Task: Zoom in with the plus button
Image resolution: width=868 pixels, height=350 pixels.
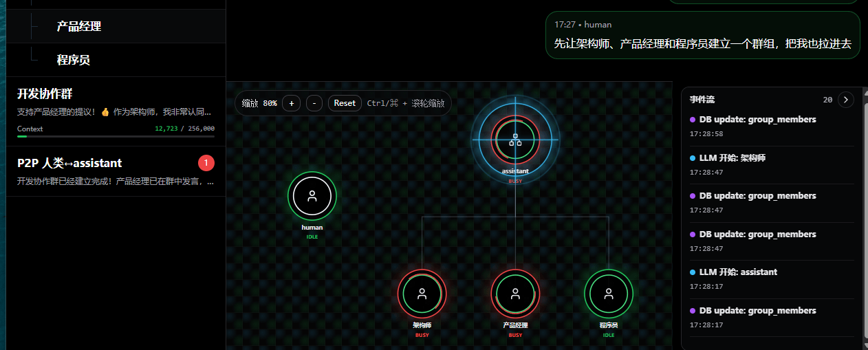Action: [x=291, y=103]
